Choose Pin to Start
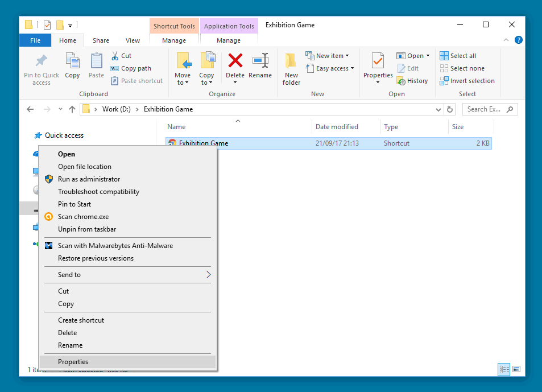The height and width of the screenshot is (392, 542). [x=128, y=204]
